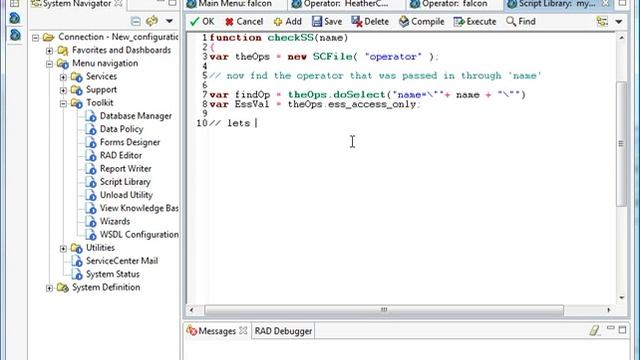This screenshot has height=360, width=640.
Task: Open ServiceCenter Mail
Action: click(122, 261)
